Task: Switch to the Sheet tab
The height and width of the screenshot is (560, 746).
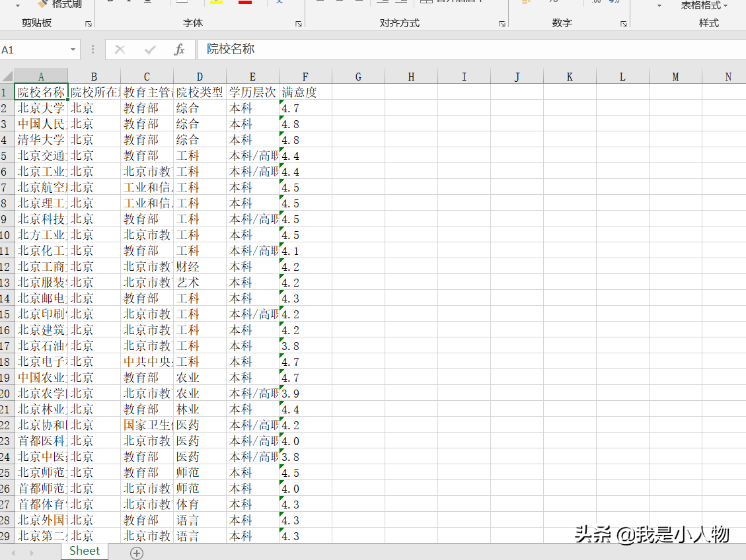Action: (x=85, y=551)
